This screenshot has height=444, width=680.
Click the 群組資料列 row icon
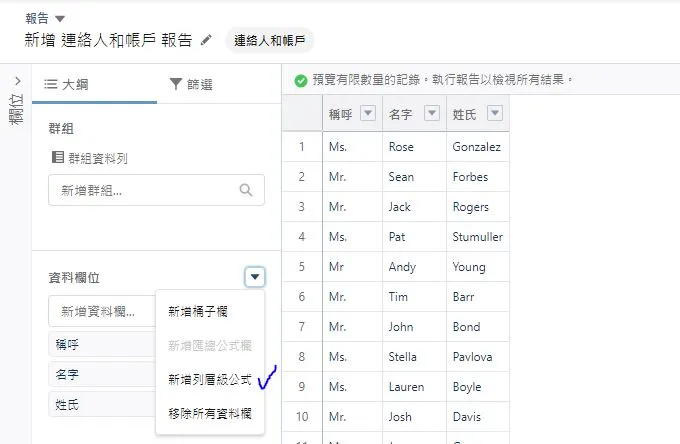(58, 157)
